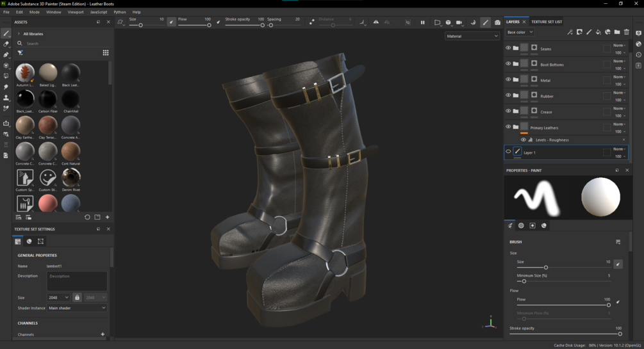Switch to the Texture Set List tab
This screenshot has width=644, height=349.
click(547, 22)
